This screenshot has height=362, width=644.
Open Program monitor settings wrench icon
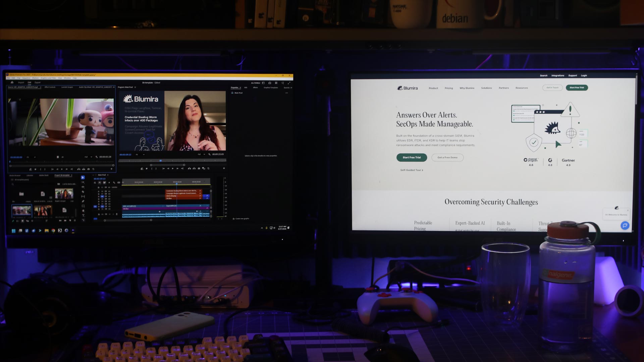[209, 155]
